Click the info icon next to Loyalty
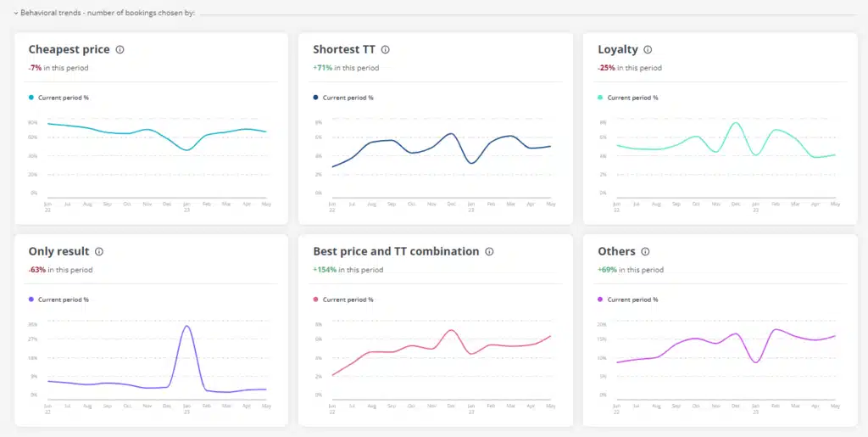 [x=648, y=50]
